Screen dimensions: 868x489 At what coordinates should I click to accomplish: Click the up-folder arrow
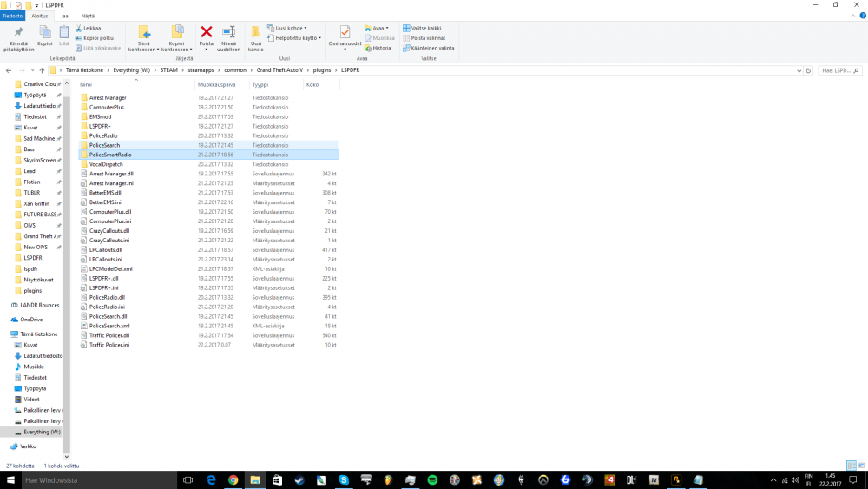coord(42,70)
